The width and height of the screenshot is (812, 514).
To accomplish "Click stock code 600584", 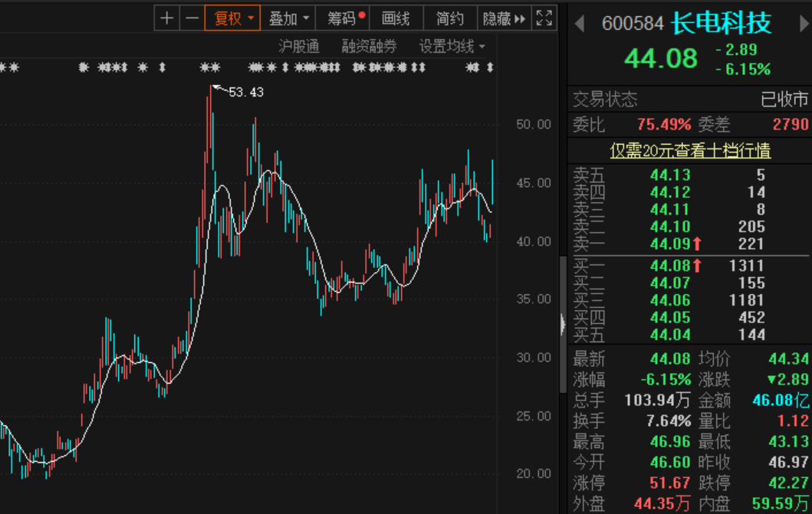I will [x=633, y=23].
